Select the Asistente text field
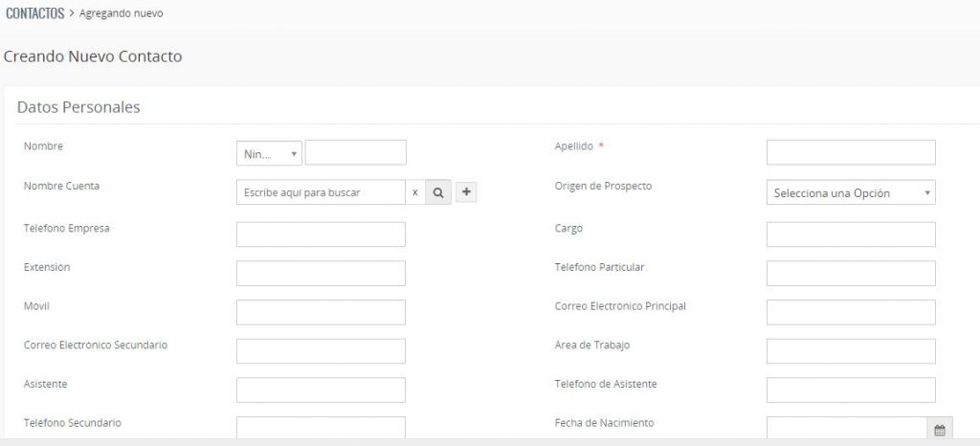 pyautogui.click(x=321, y=390)
